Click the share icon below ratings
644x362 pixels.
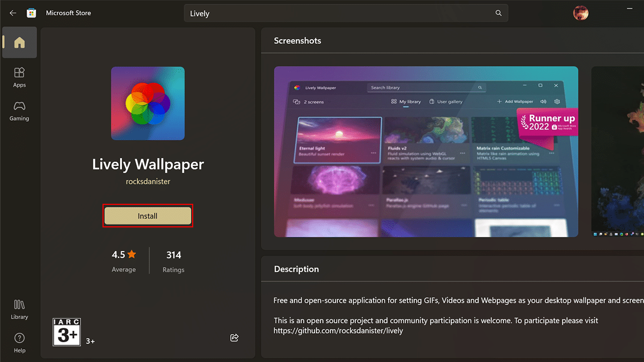[x=234, y=337]
